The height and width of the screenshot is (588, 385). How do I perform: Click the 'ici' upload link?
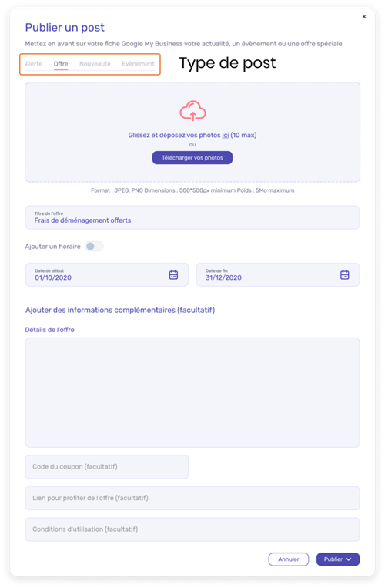226,135
